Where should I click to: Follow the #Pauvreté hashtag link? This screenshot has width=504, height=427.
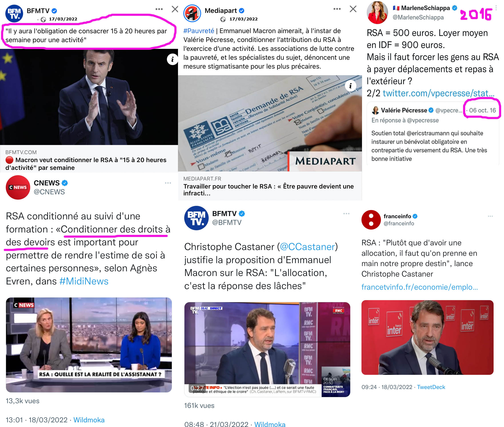[199, 31]
